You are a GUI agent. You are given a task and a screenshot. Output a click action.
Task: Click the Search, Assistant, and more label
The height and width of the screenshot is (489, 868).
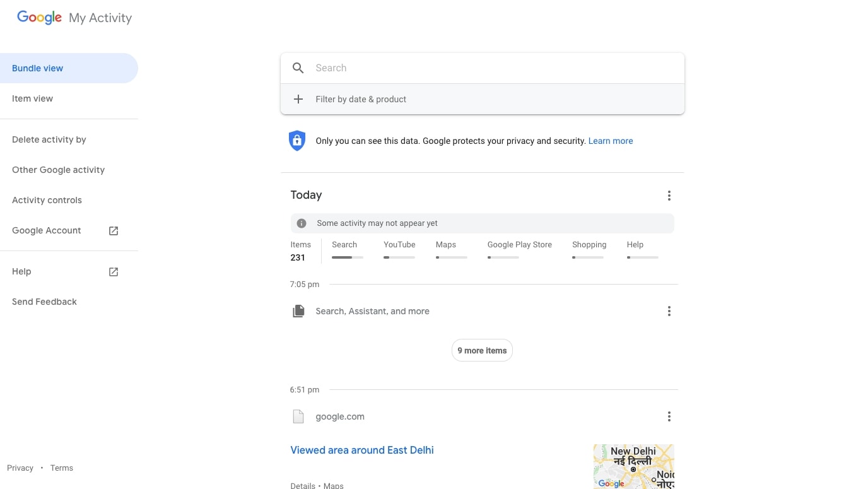click(372, 311)
